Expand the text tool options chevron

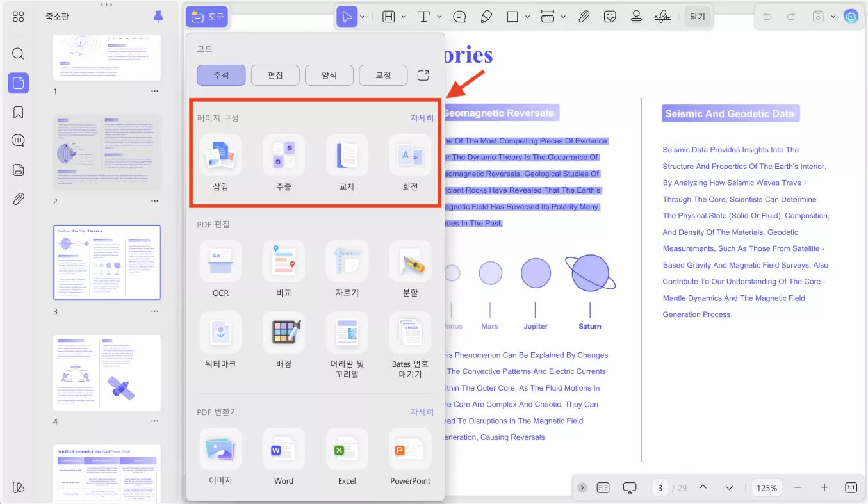point(439,16)
